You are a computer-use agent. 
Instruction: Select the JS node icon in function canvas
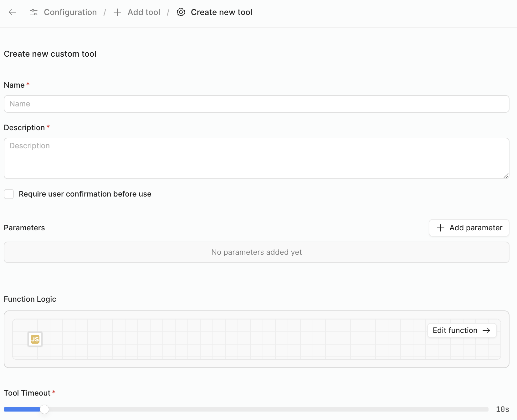click(35, 339)
